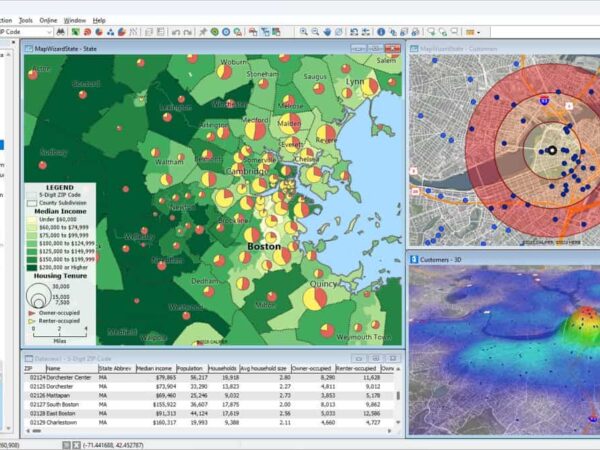Select the blue Info tool icon
Image resolution: width=600 pixels, height=450 pixels.
pyautogui.click(x=380, y=32)
